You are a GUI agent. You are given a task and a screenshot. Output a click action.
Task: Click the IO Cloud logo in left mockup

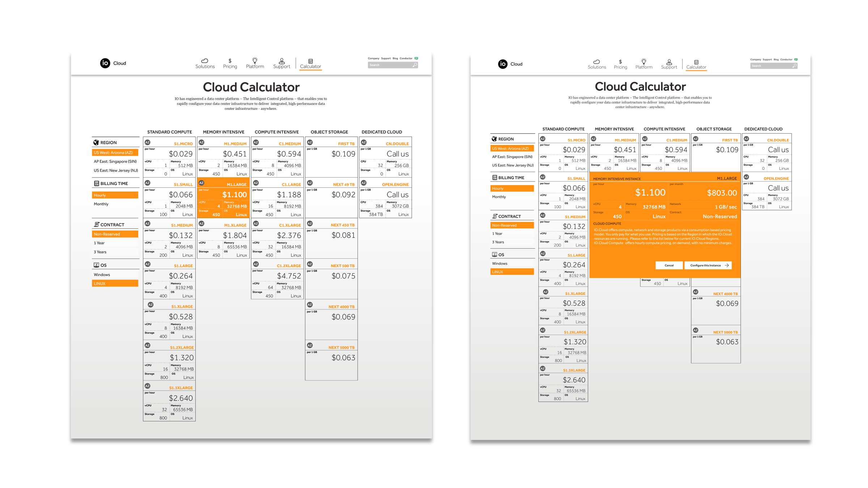tap(113, 63)
